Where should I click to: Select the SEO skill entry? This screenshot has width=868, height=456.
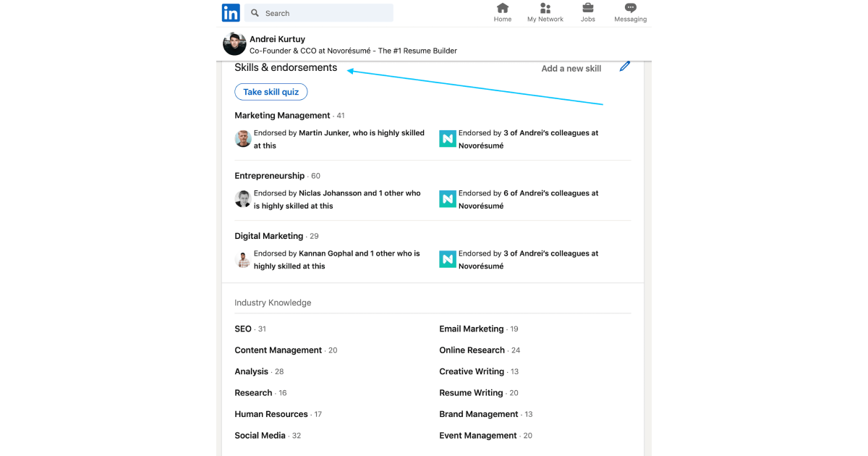[x=243, y=329]
